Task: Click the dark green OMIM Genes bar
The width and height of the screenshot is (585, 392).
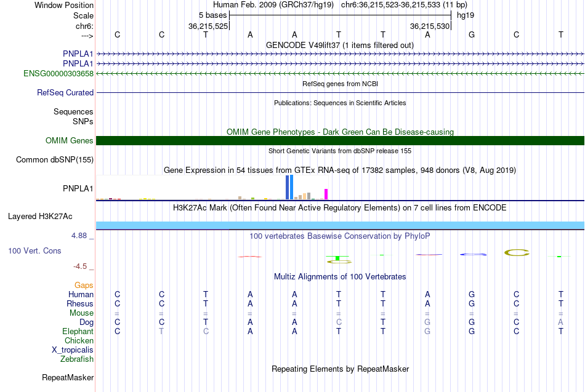Action: point(340,140)
